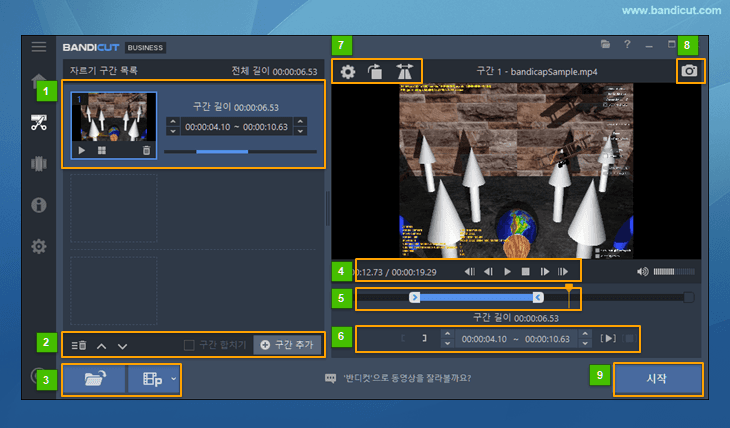Open the Join mode sidebar icon
730x428 pixels.
(x=39, y=163)
